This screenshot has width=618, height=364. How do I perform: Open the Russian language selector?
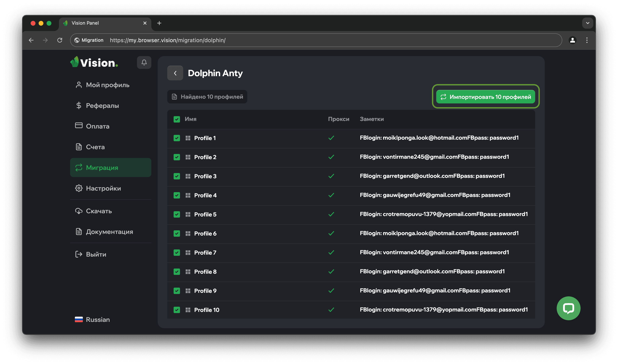92,319
